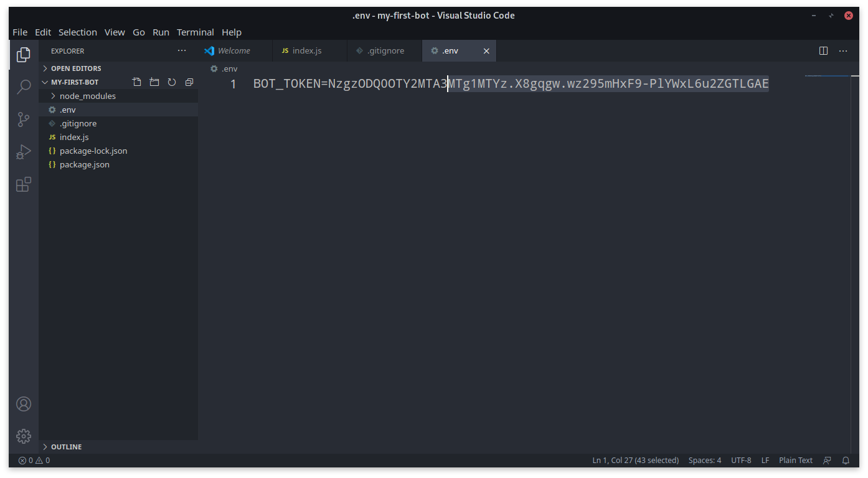868x478 pixels.
Task: Open package-lock.json from explorer
Action: [x=118, y=151]
